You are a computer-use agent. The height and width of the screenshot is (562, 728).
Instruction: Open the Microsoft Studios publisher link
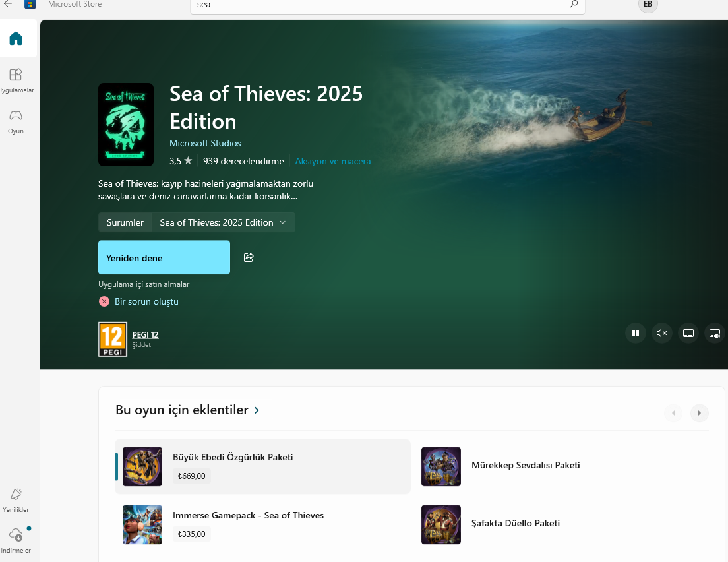[x=205, y=143]
